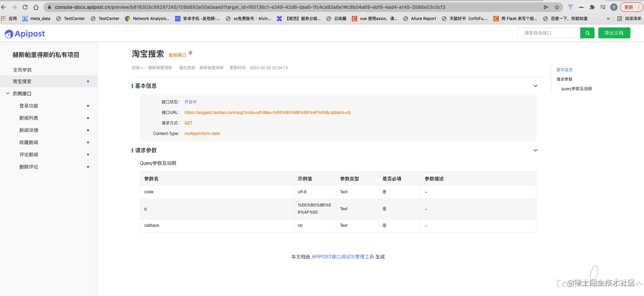Select 淘宝搜索 in the sidebar
This screenshot has height=296, width=644.
point(49,81)
